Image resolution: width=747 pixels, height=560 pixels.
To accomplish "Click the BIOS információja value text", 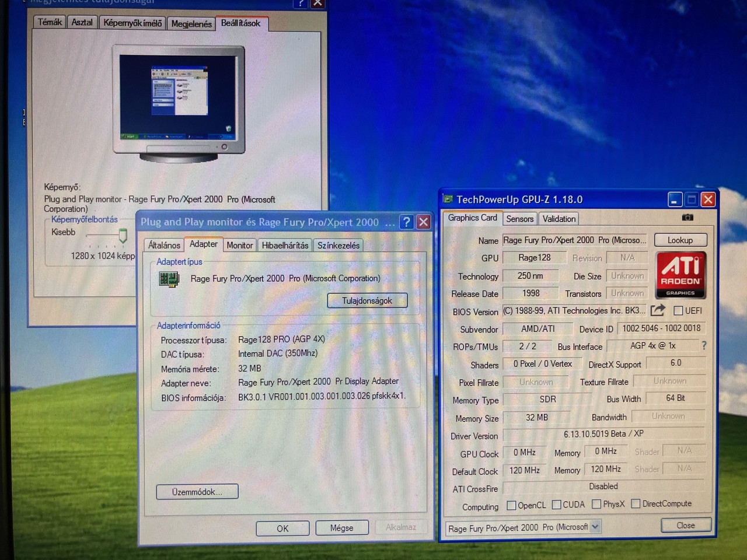I will (321, 396).
